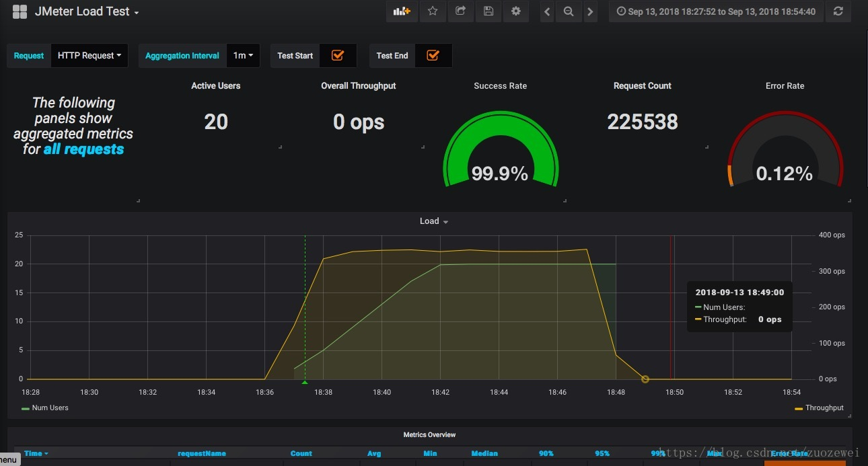Toggle the Test Start annotation checkbox
Image resolution: width=868 pixels, height=466 pixels.
click(x=338, y=56)
